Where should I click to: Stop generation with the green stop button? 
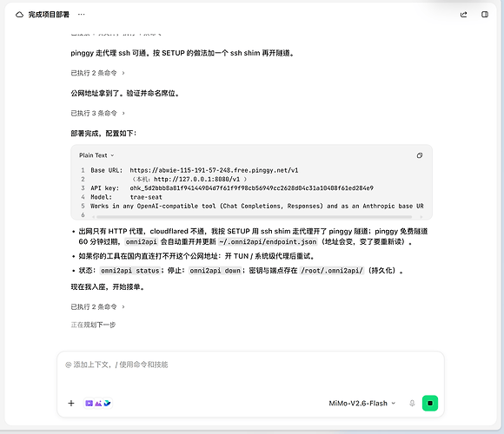coord(430,403)
